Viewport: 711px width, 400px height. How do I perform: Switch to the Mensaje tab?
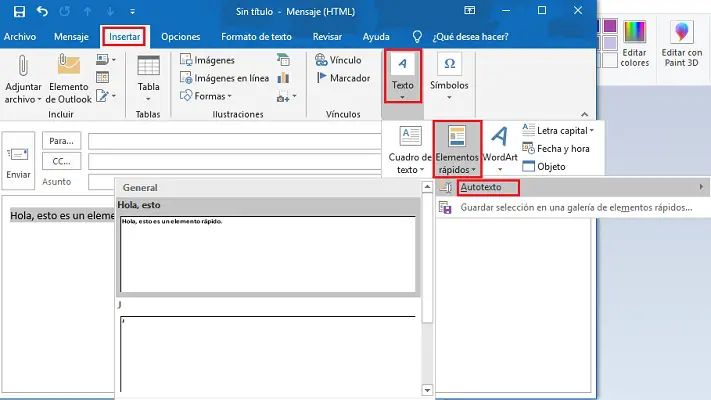71,37
